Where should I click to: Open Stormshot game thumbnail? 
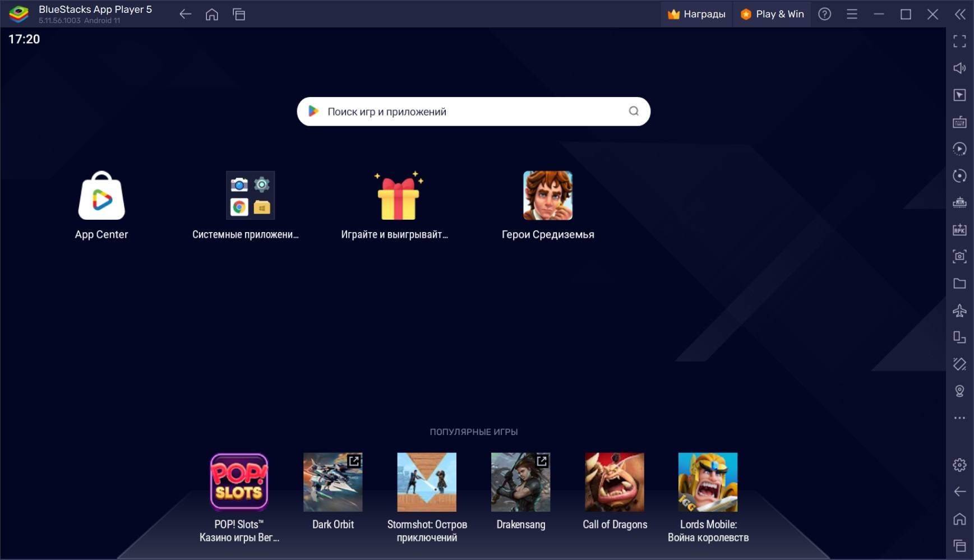[x=427, y=482]
